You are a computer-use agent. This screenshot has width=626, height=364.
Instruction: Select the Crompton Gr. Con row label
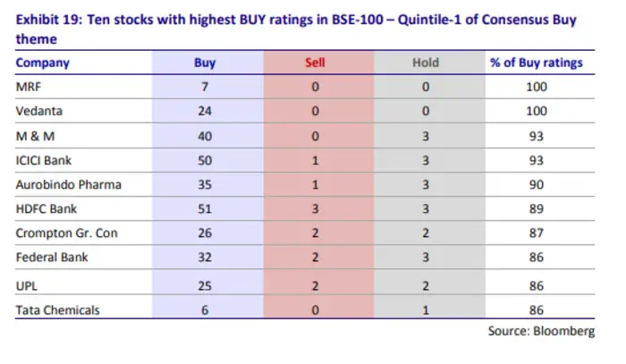(67, 233)
